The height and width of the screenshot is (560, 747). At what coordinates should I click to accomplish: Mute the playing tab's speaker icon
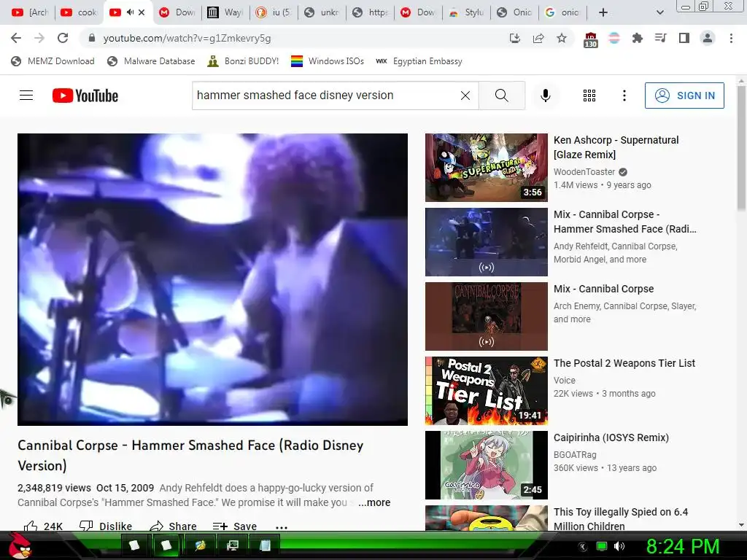[x=130, y=12]
